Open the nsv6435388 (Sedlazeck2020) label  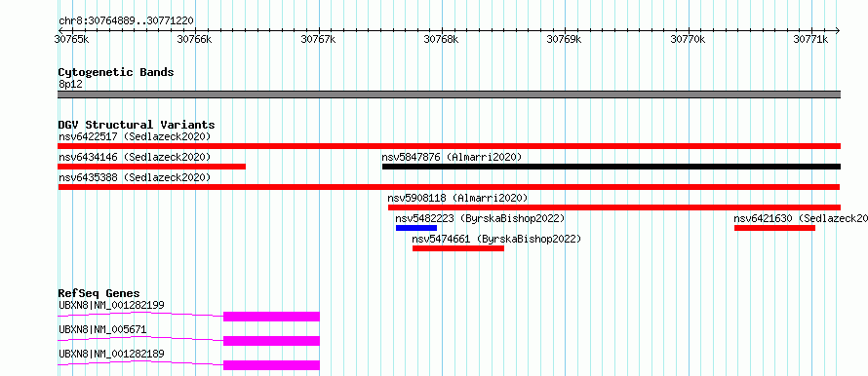[135, 177]
